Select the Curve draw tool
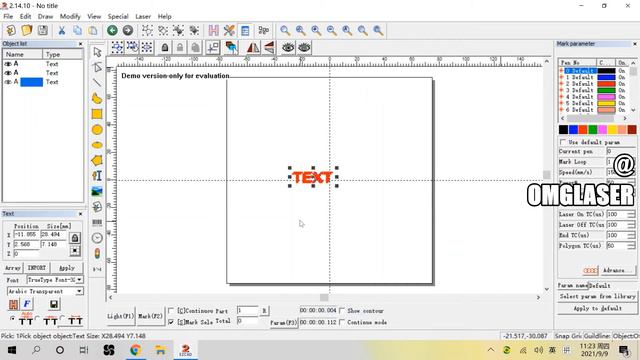 click(x=97, y=98)
